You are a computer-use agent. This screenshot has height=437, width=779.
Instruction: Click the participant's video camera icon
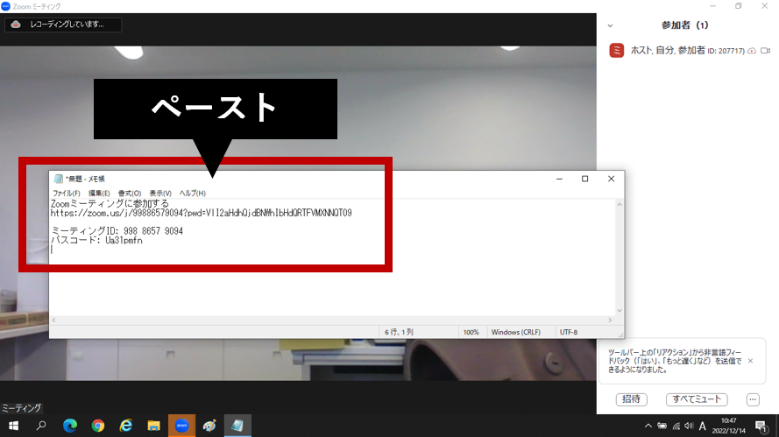[765, 51]
